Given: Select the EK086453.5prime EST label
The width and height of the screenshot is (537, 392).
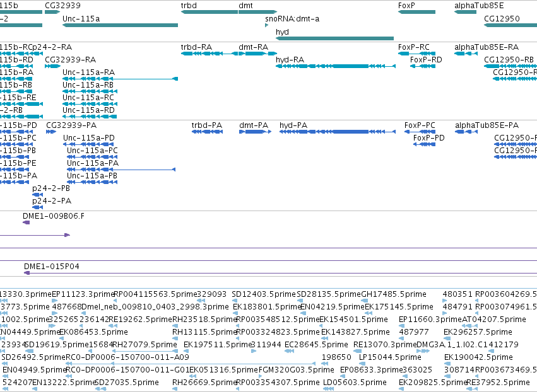Looking at the screenshot, I should tap(93, 333).
